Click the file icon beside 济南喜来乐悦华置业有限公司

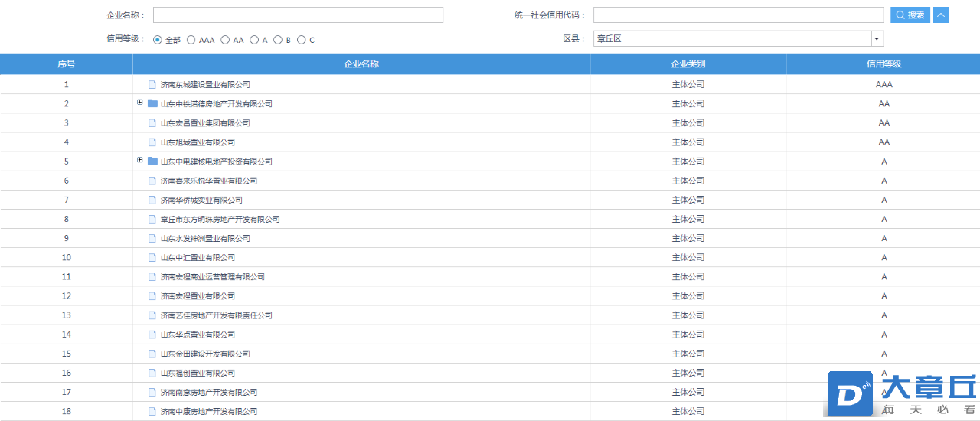pyautogui.click(x=152, y=181)
